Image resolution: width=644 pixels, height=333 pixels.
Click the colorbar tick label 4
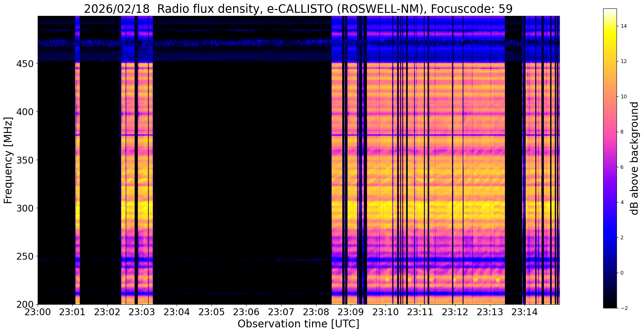pos(622,203)
